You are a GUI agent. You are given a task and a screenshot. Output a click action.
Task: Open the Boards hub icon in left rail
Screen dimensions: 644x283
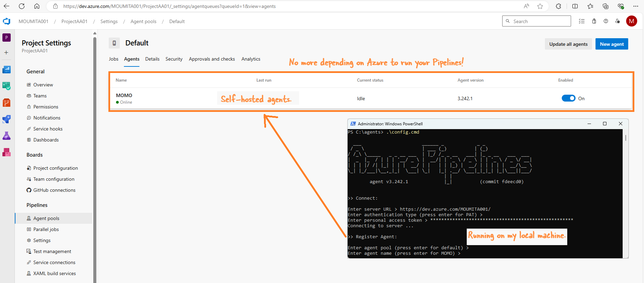[x=7, y=86]
